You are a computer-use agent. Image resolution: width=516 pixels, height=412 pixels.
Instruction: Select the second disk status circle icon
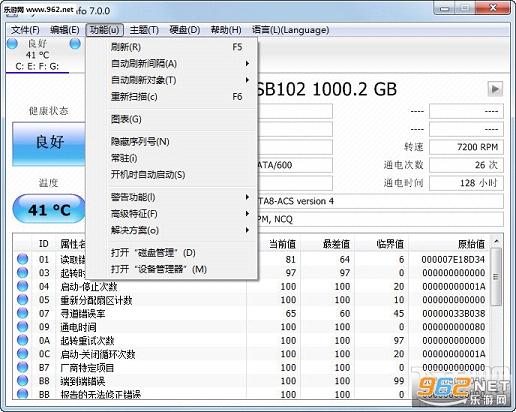(x=75, y=44)
